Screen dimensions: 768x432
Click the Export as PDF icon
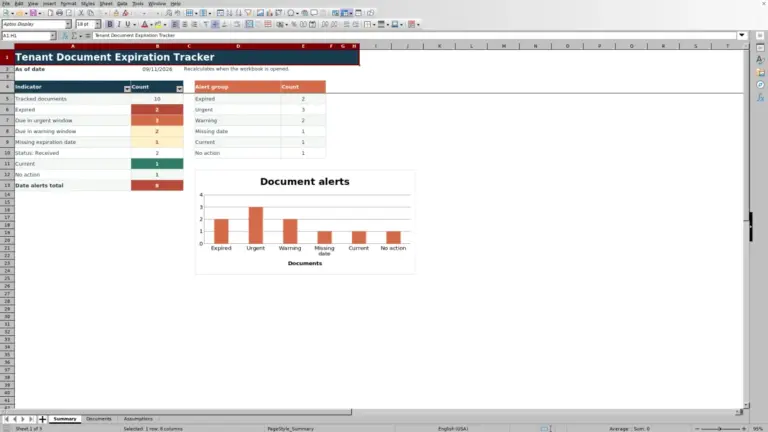pos(50,13)
